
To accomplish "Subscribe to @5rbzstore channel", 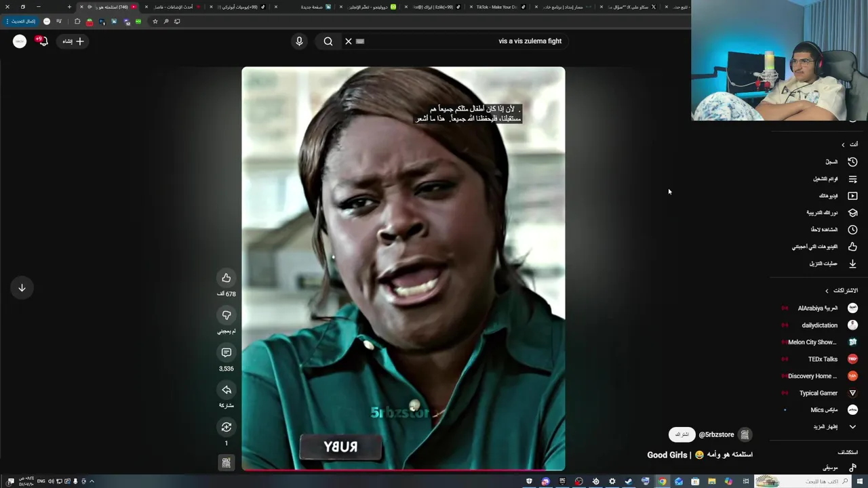I will (682, 434).
